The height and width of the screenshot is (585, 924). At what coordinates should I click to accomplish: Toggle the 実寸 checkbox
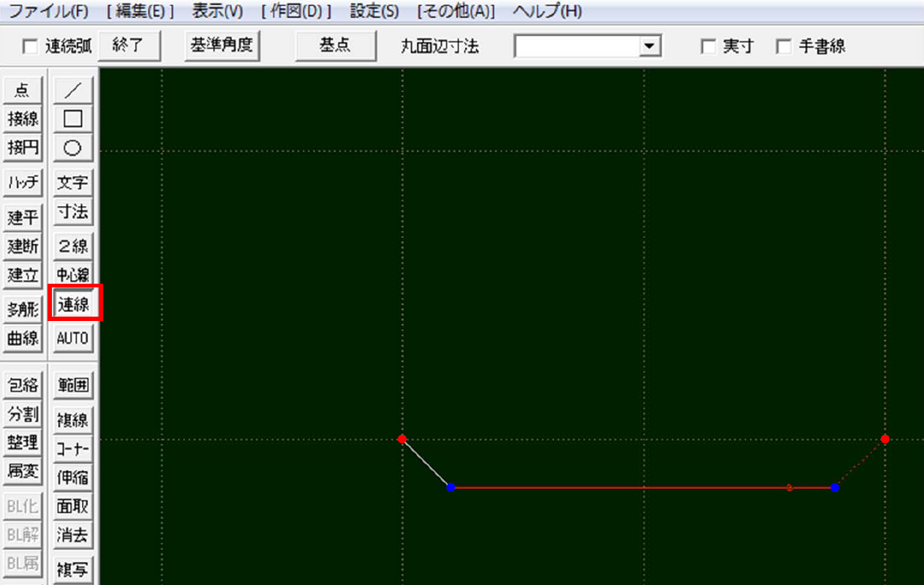click(x=707, y=47)
